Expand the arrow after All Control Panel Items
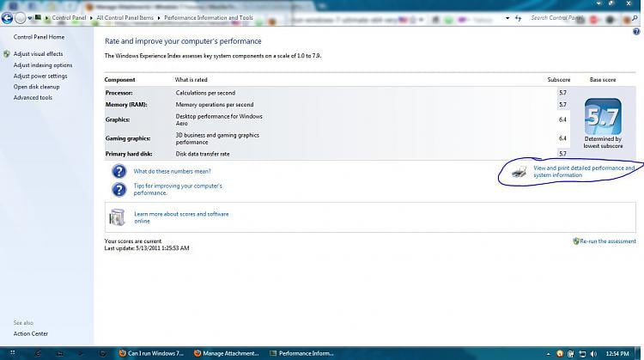 [x=159, y=18]
